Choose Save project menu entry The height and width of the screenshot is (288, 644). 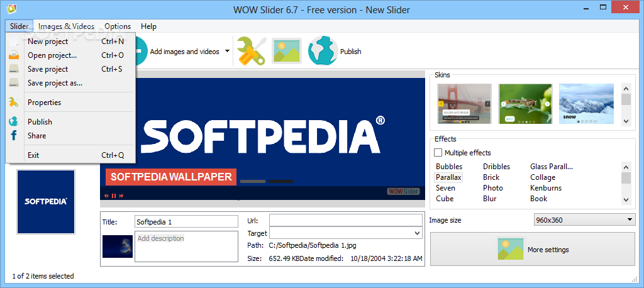pos(70,69)
